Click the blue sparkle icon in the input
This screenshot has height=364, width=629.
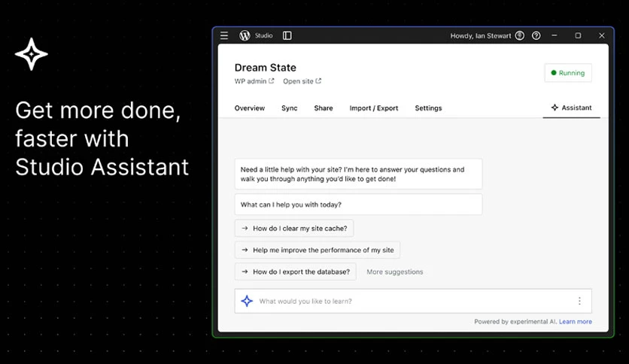(247, 301)
